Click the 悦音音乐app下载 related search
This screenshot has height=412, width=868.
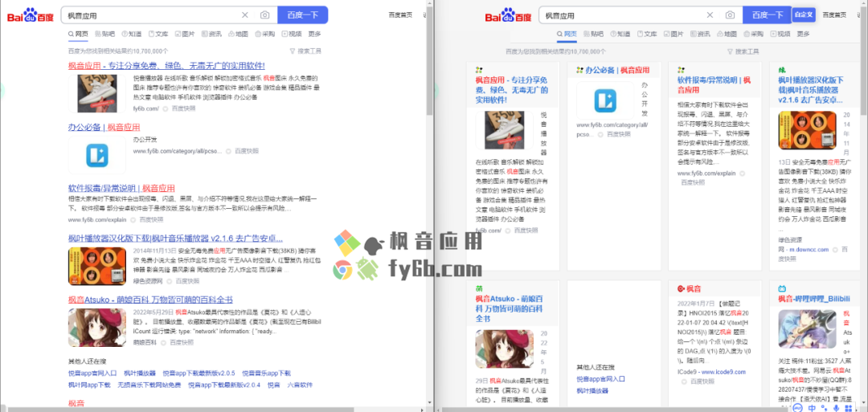tap(266, 373)
